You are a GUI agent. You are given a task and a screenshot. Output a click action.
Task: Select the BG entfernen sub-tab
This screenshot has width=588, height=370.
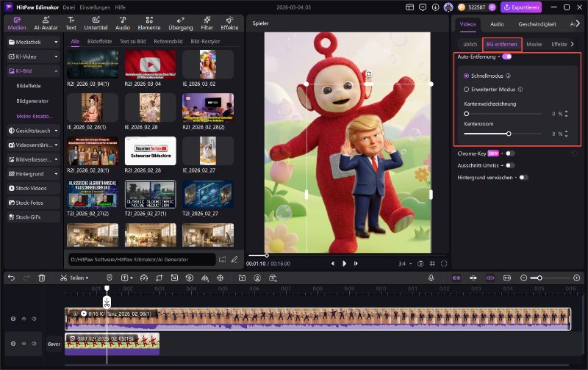point(502,44)
